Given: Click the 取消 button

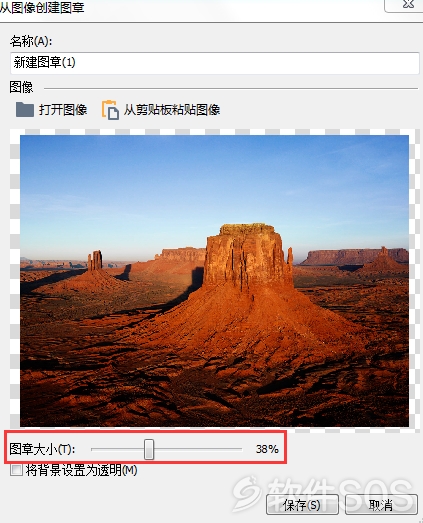Looking at the screenshot, I should [381, 505].
